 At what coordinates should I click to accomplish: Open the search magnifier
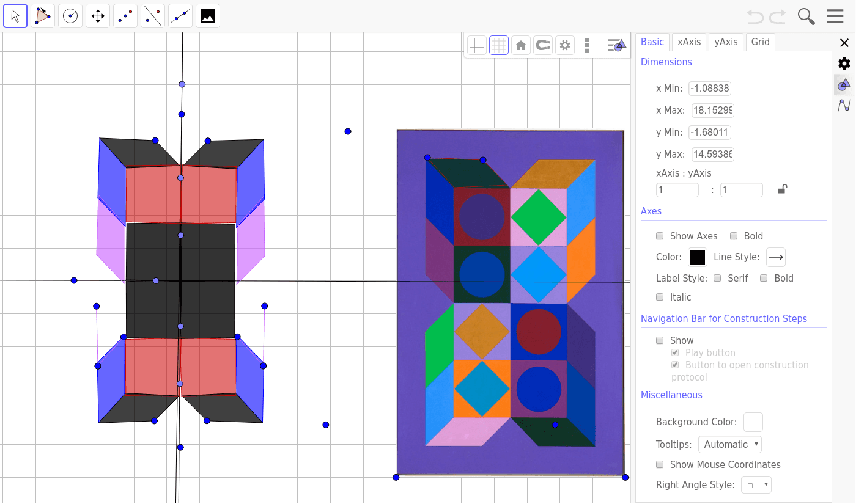click(806, 16)
